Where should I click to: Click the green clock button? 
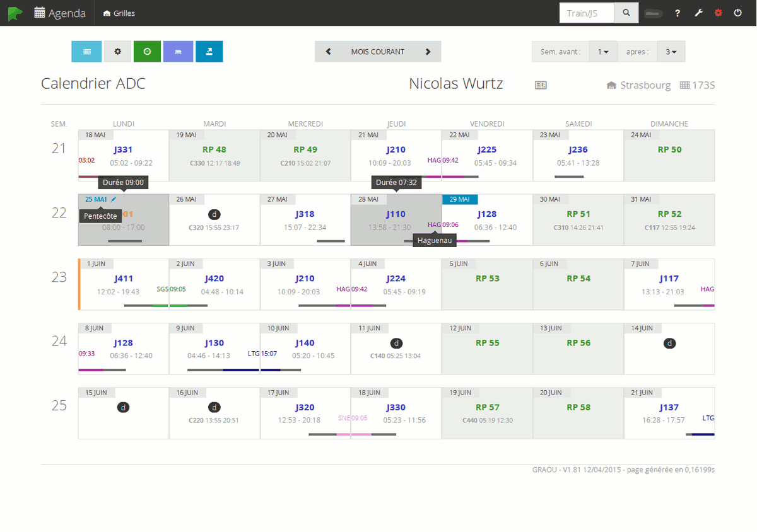147,52
